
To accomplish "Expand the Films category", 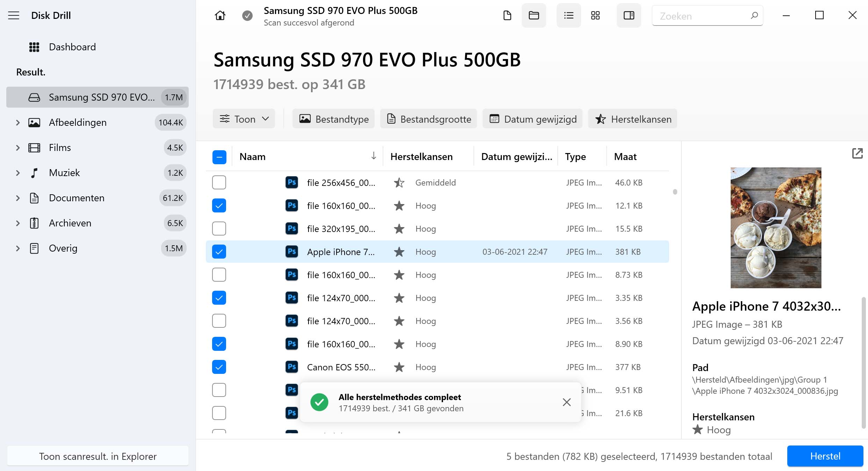I will click(17, 148).
